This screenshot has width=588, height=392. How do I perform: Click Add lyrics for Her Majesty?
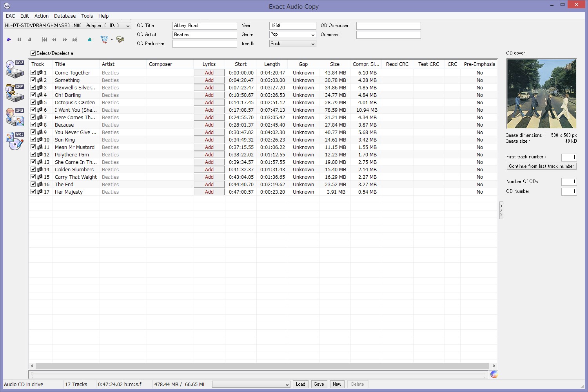click(209, 192)
